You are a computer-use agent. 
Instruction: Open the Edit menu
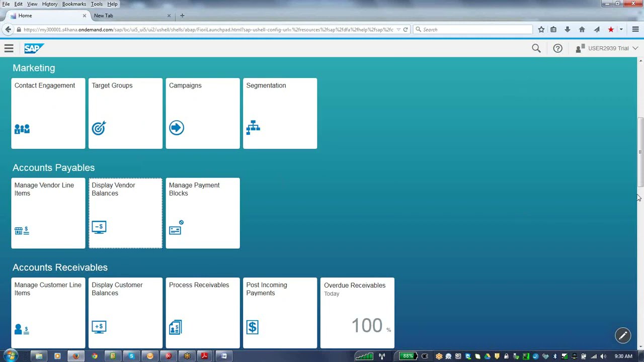pyautogui.click(x=18, y=4)
